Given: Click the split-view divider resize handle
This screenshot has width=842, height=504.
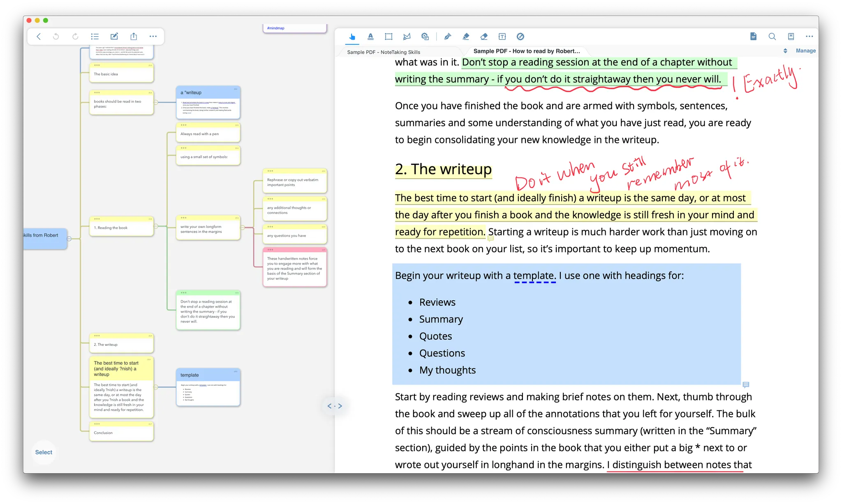Looking at the screenshot, I should coord(335,406).
